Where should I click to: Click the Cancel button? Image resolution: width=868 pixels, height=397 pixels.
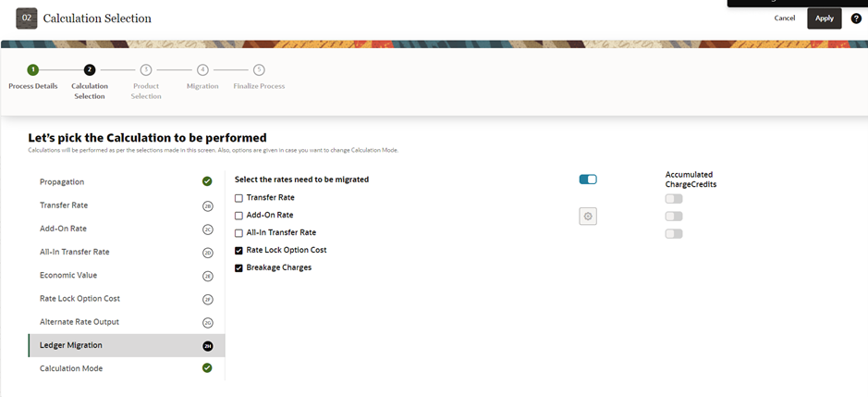pyautogui.click(x=785, y=19)
